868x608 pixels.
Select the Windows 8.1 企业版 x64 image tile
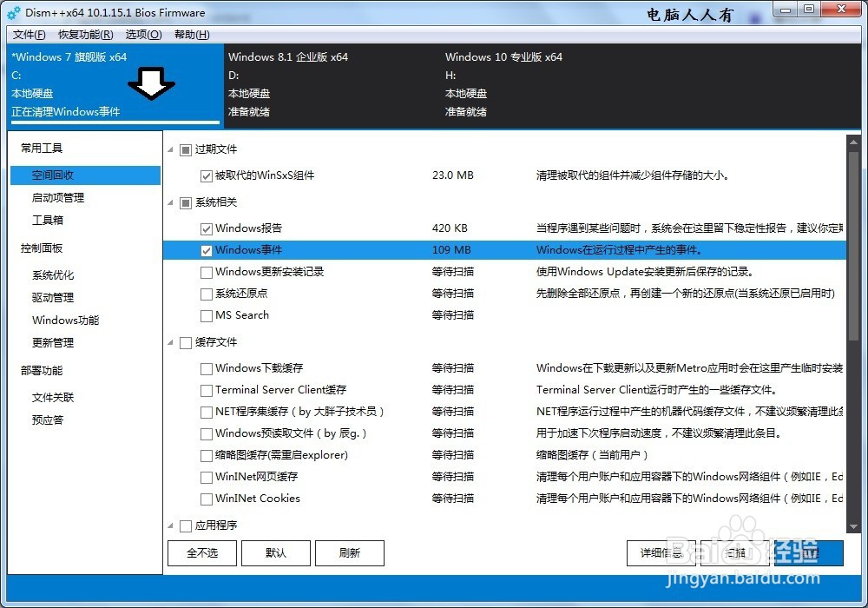332,86
